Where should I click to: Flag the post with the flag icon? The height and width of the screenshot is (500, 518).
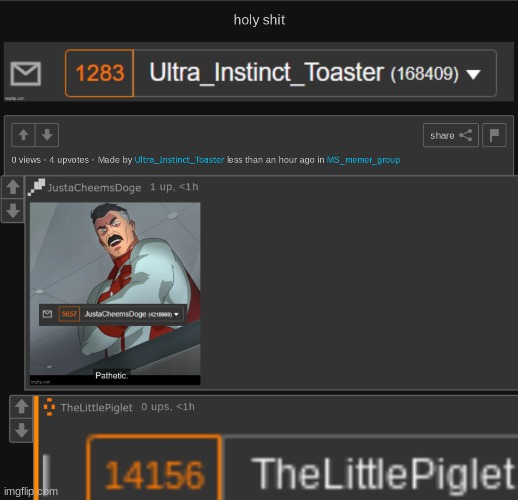tap(494, 135)
